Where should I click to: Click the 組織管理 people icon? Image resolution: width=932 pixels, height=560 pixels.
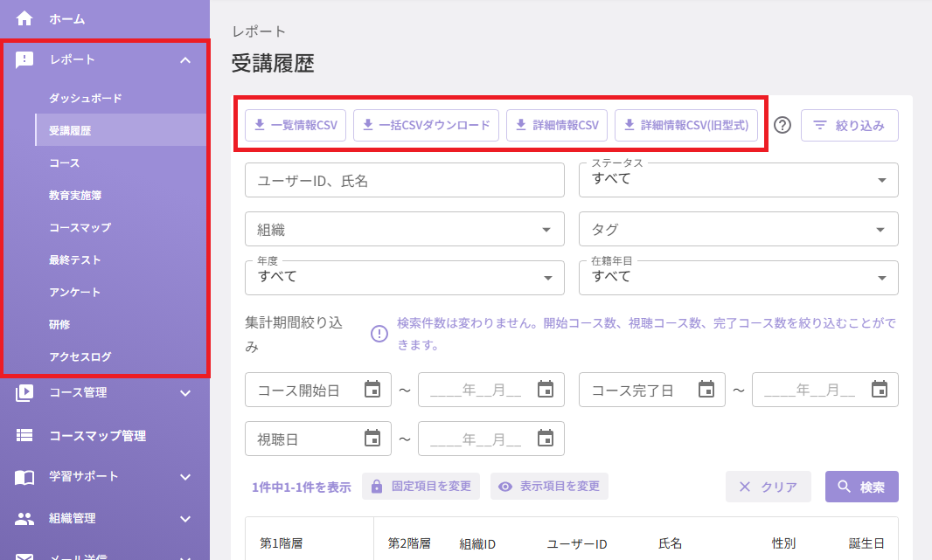pos(24,518)
